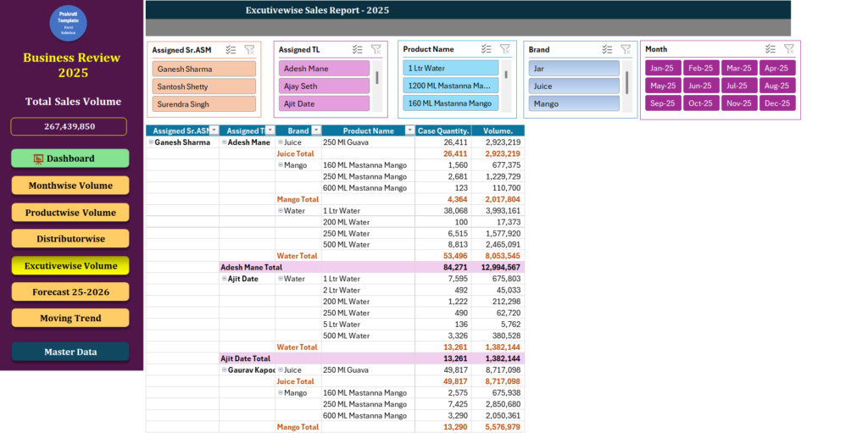The height and width of the screenshot is (433, 868).
Task: Clear filter on Assigned TL slicer
Action: (x=376, y=49)
